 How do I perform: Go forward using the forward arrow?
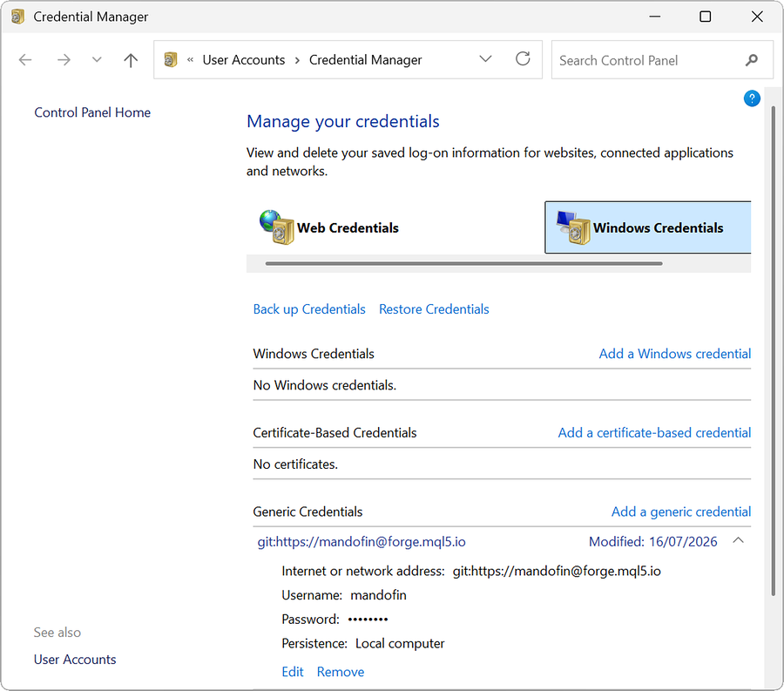pos(64,60)
